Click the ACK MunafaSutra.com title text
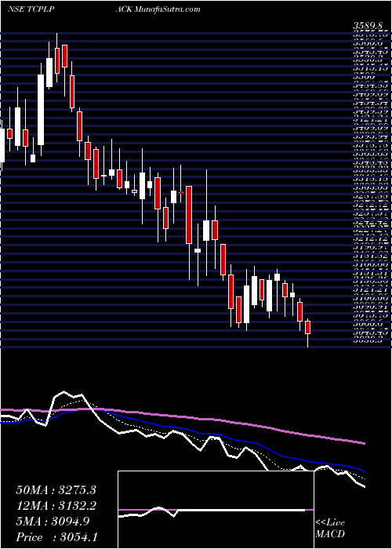392x549 pixels. (x=158, y=9)
